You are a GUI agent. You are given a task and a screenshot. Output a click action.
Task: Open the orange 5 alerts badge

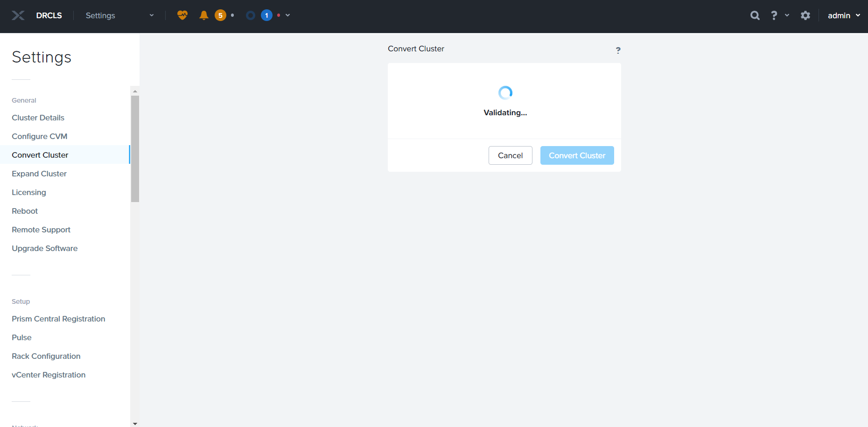pos(220,15)
